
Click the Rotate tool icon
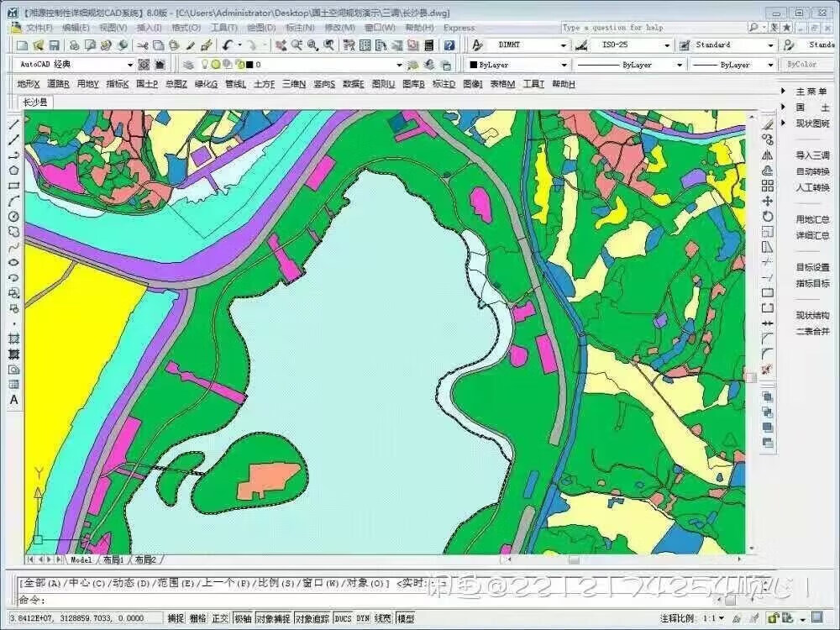[x=768, y=216]
